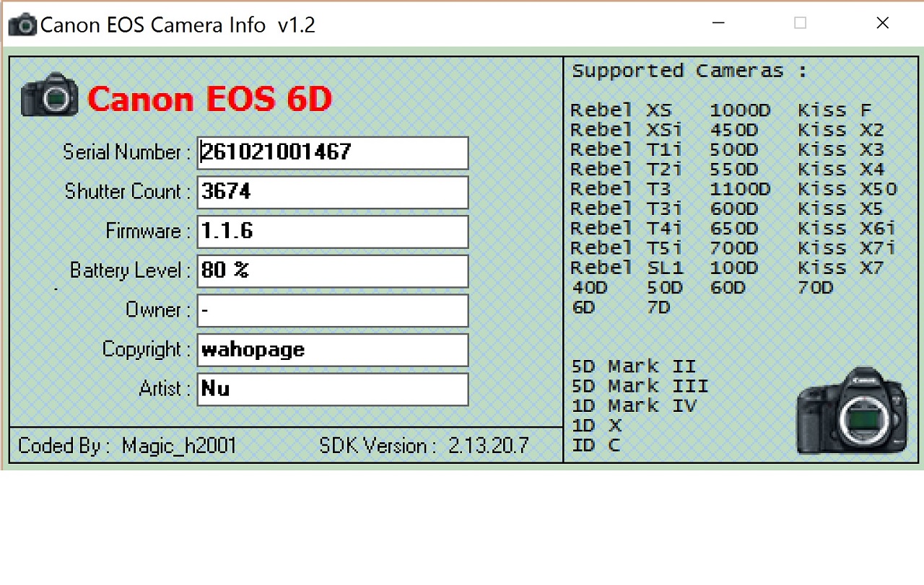924x585 pixels.
Task: Click the "ID C" entry
Action: [596, 445]
